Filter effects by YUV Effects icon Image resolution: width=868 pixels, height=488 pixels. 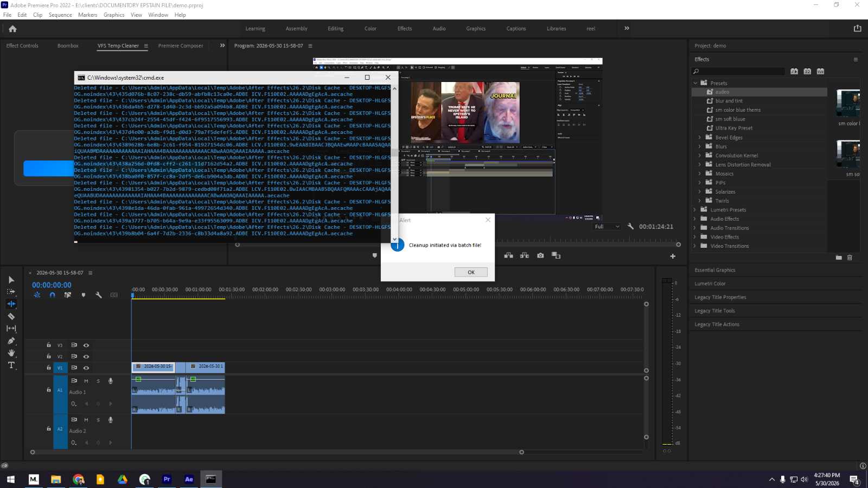pyautogui.click(x=820, y=72)
